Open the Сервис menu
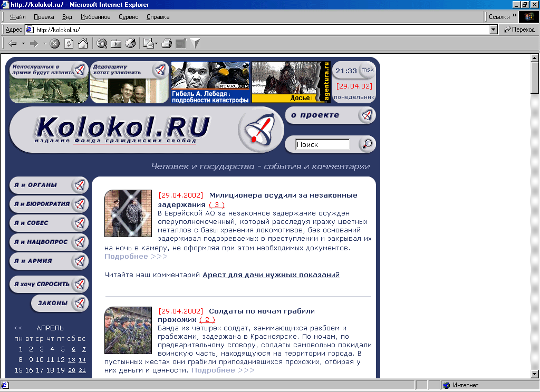This screenshot has width=540, height=392. pyautogui.click(x=129, y=17)
